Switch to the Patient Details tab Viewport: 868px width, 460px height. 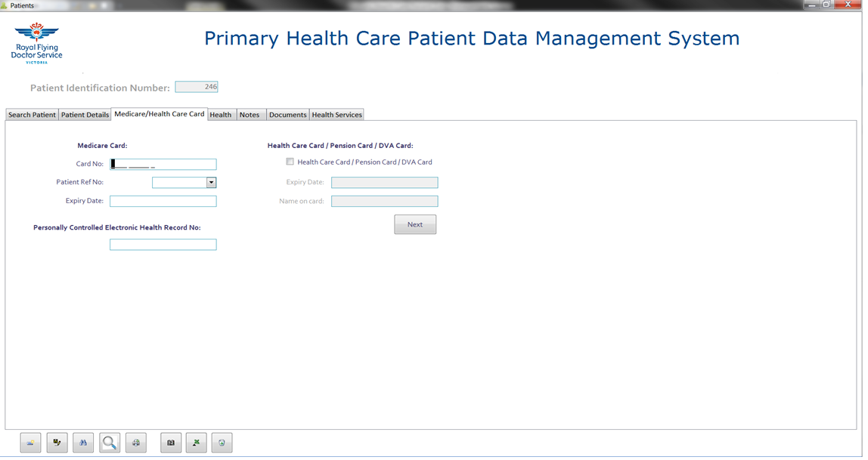[85, 114]
